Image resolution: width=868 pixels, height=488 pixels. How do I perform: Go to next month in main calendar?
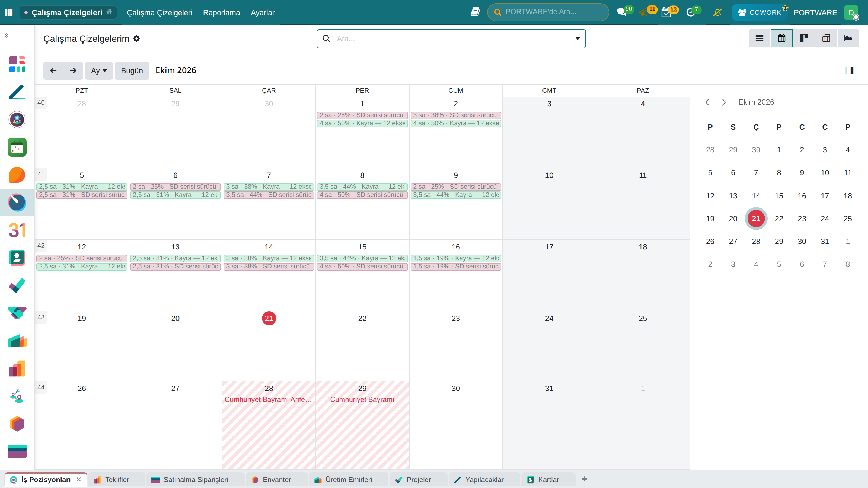point(73,70)
